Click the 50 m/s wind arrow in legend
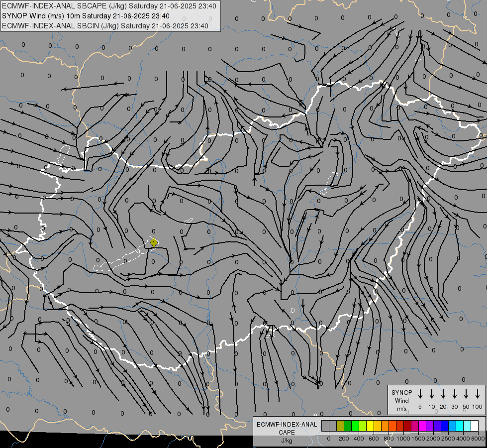487x448 pixels. click(x=466, y=393)
